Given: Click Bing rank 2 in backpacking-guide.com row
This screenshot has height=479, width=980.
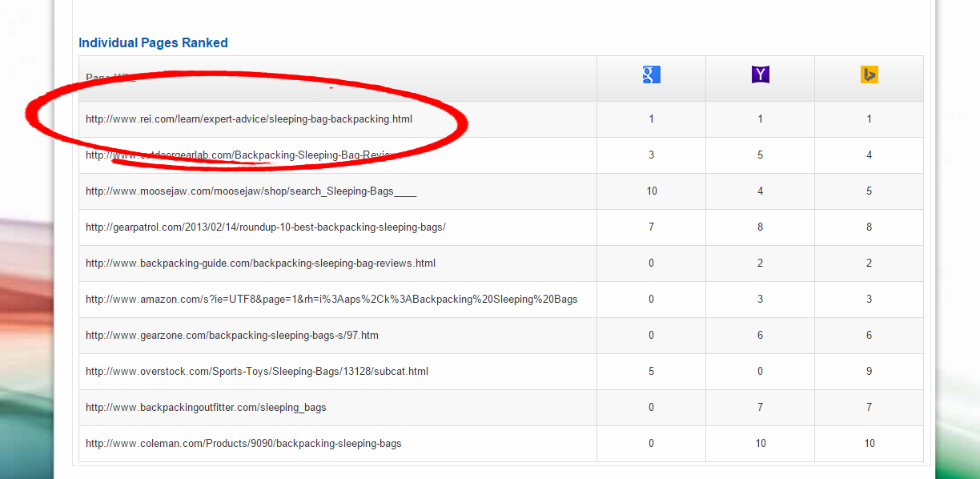Looking at the screenshot, I should point(870,264).
